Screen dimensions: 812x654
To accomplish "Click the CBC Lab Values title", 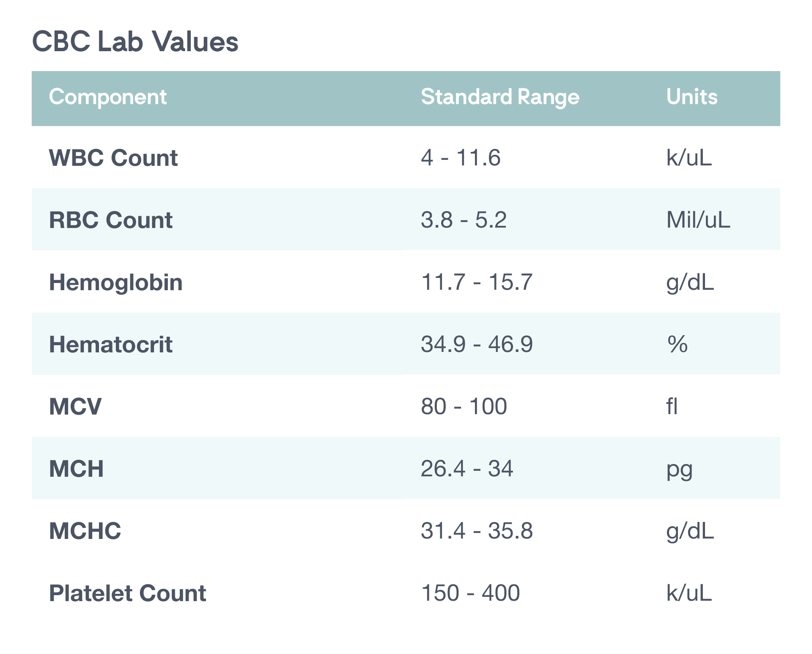I will (x=135, y=41).
